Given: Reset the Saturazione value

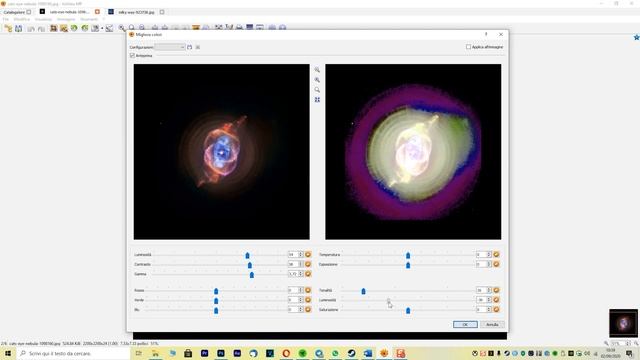Looking at the screenshot, I should tap(496, 310).
